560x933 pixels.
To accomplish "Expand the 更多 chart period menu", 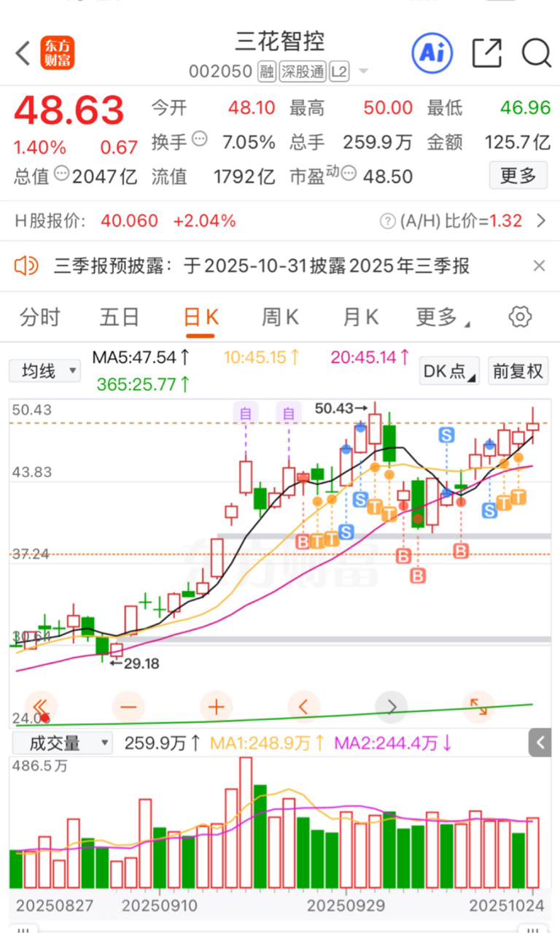I will click(x=443, y=317).
